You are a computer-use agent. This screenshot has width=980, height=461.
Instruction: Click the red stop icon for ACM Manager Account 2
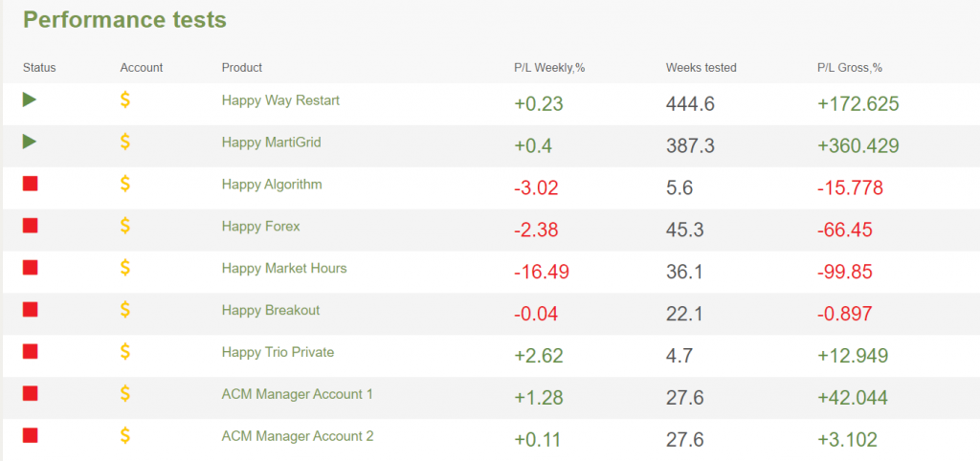pos(30,435)
